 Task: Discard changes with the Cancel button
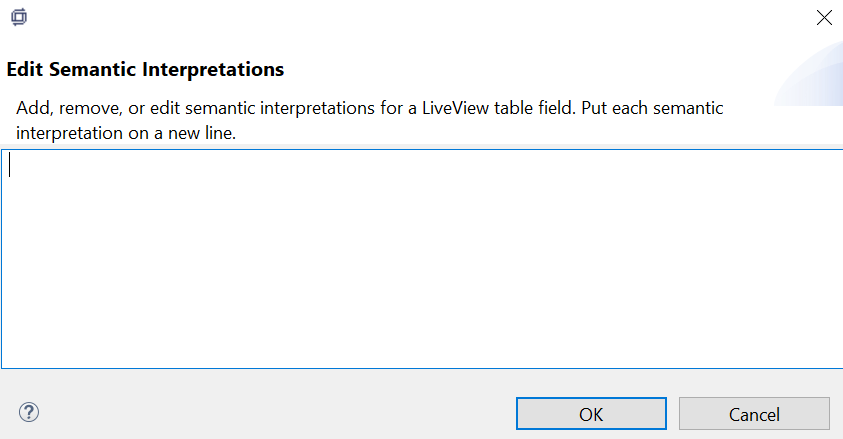754,414
